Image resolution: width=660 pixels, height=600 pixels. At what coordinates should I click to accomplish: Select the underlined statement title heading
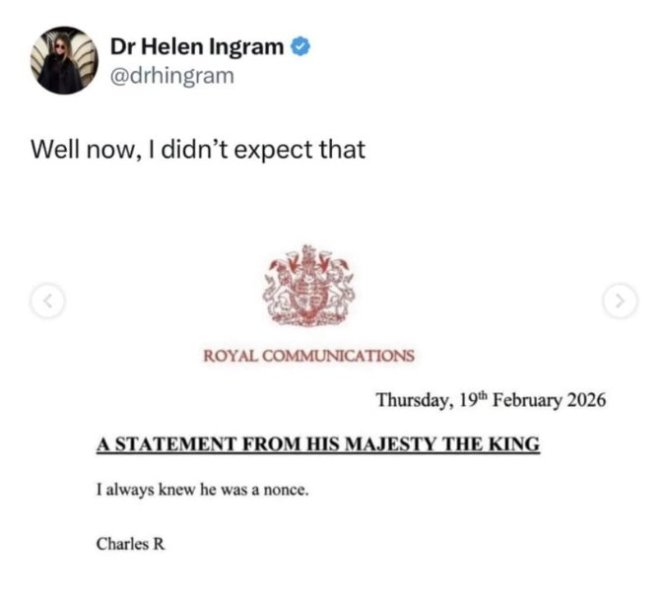tap(318, 445)
